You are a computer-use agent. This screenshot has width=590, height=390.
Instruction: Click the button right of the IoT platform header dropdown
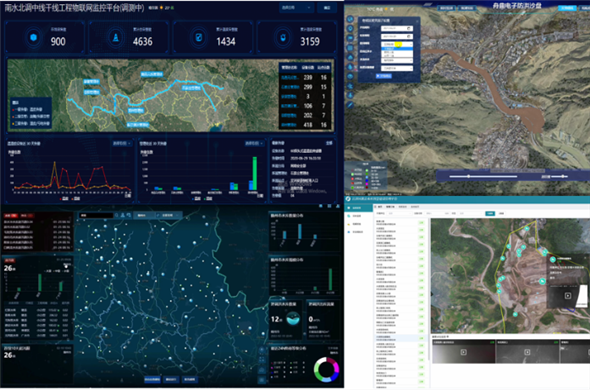pos(327,8)
